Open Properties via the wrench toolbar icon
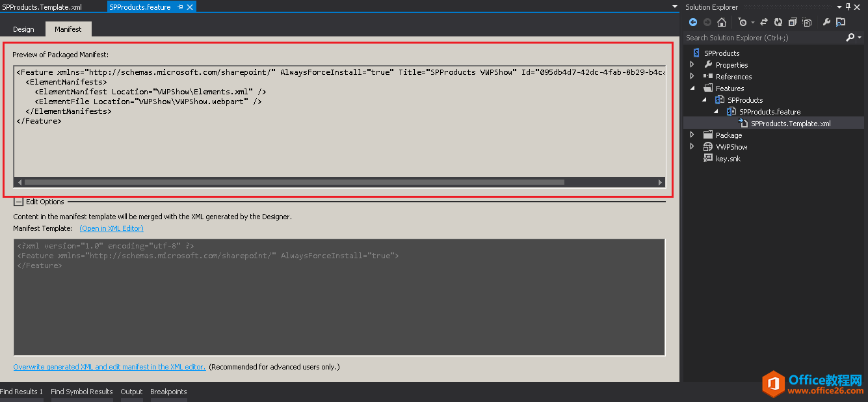The height and width of the screenshot is (402, 868). point(827,21)
